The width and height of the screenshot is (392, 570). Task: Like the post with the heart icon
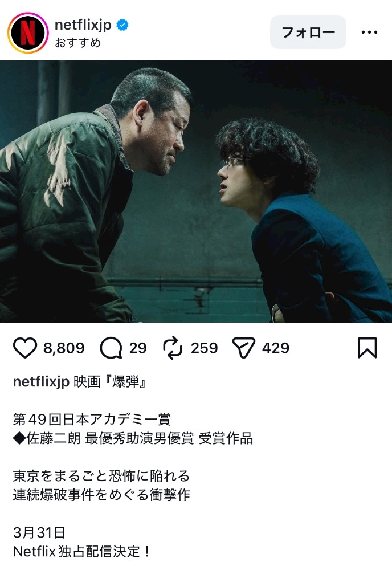point(25,348)
